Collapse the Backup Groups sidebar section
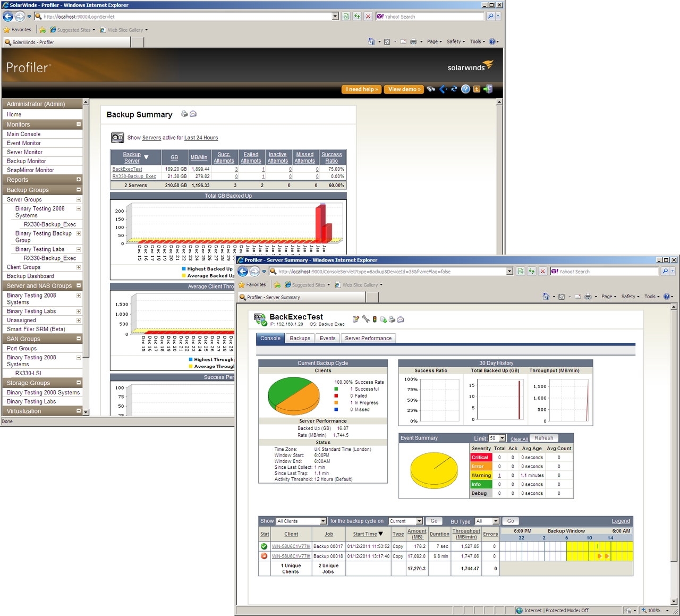 79,190
